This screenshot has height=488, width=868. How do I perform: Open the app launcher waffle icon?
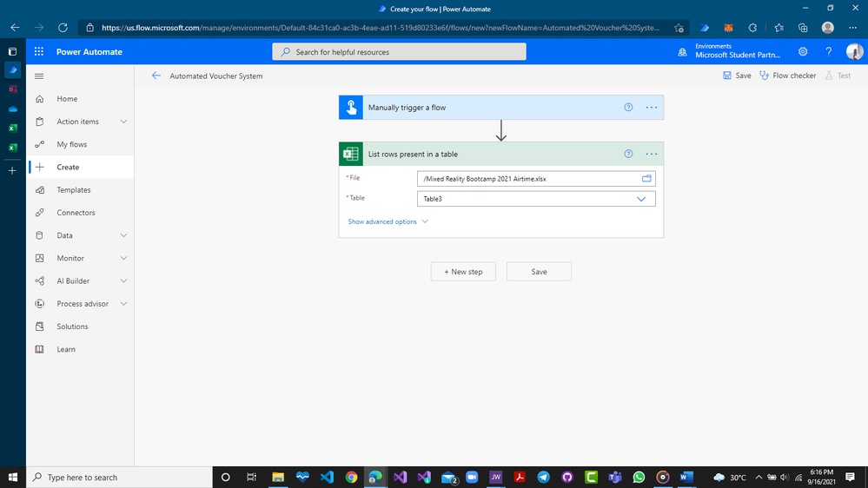(x=39, y=51)
